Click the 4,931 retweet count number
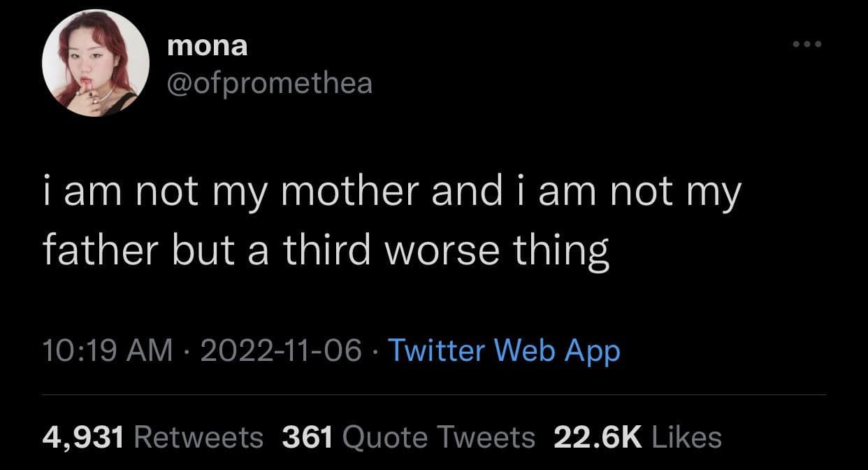 [x=83, y=437]
